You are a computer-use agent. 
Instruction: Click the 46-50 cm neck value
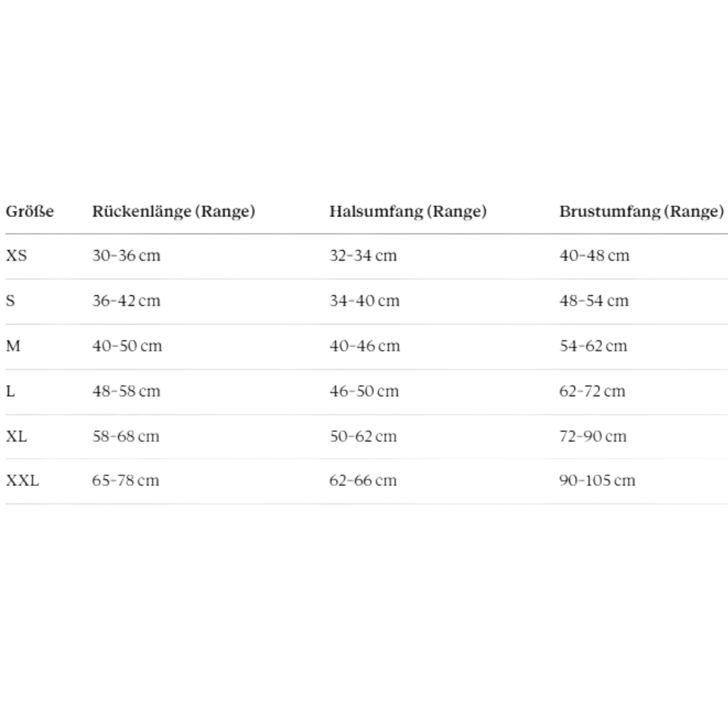click(x=364, y=391)
